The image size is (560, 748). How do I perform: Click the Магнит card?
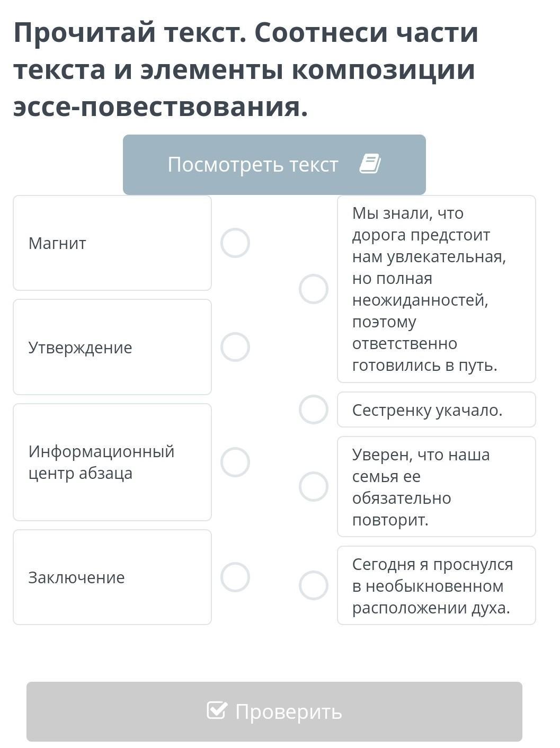(x=112, y=243)
